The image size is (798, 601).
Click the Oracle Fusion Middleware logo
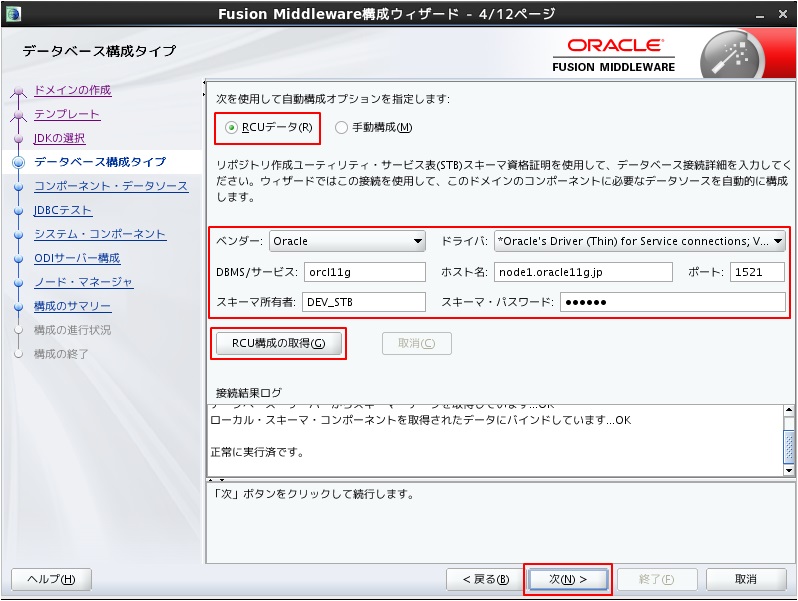614,56
